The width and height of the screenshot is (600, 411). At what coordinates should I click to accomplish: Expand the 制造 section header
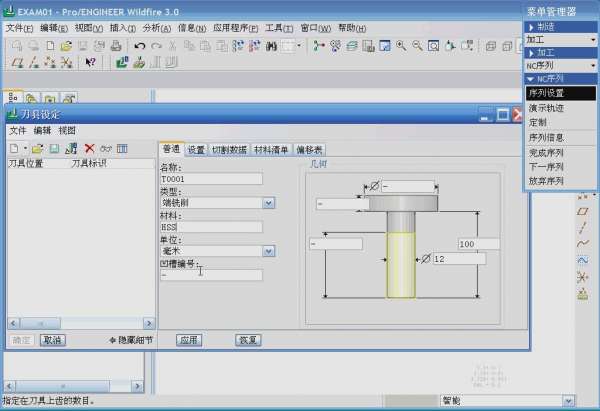[560, 27]
